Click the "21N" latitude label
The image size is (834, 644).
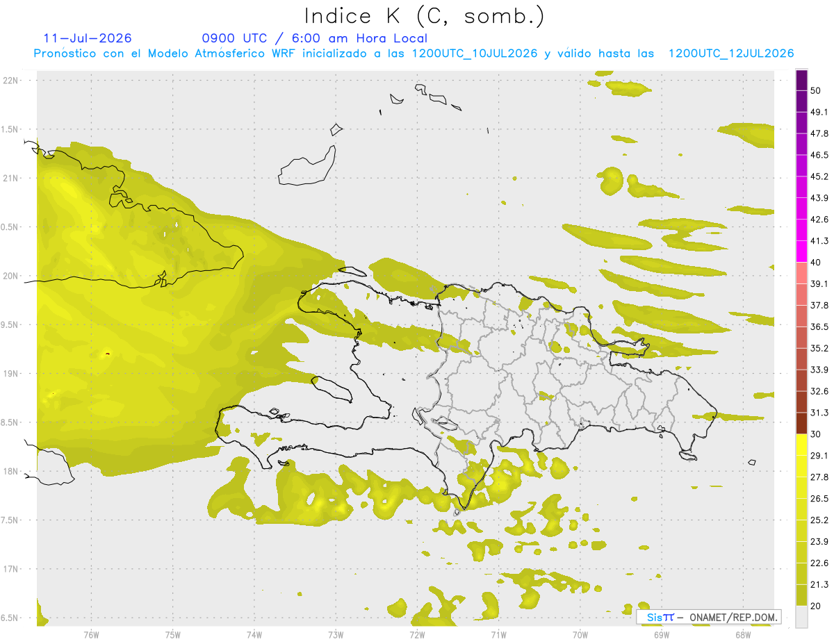(10, 178)
